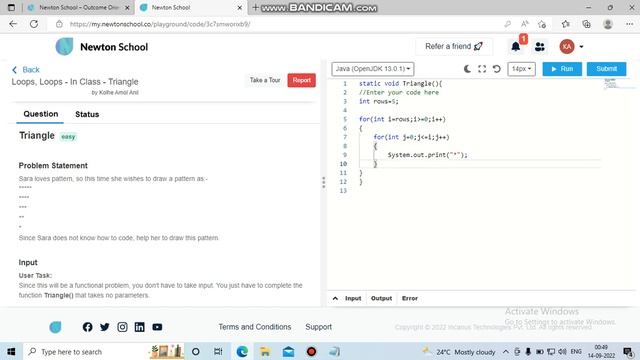
Task: Open browser profile icon
Action: pyautogui.click(x=608, y=24)
